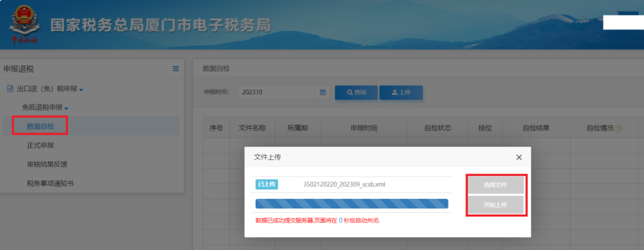
Task: Toggle the sidebar hamburger menu icon
Action: click(x=176, y=69)
